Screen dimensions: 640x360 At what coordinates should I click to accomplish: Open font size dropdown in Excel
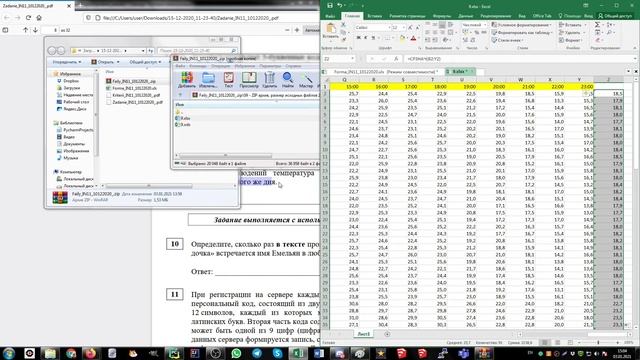pyautogui.click(x=404, y=27)
